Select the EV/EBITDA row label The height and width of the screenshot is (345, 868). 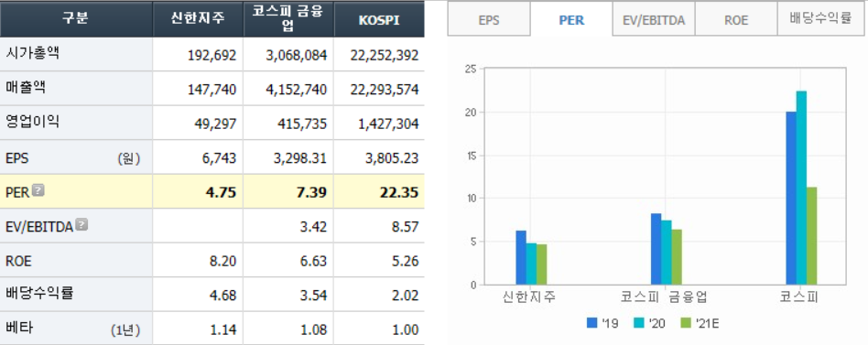pyautogui.click(x=39, y=226)
